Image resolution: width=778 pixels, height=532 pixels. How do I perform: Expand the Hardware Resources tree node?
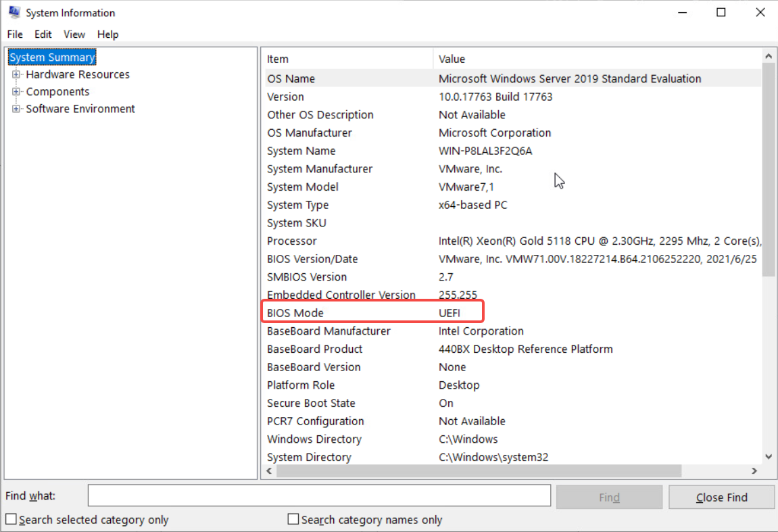(x=16, y=74)
